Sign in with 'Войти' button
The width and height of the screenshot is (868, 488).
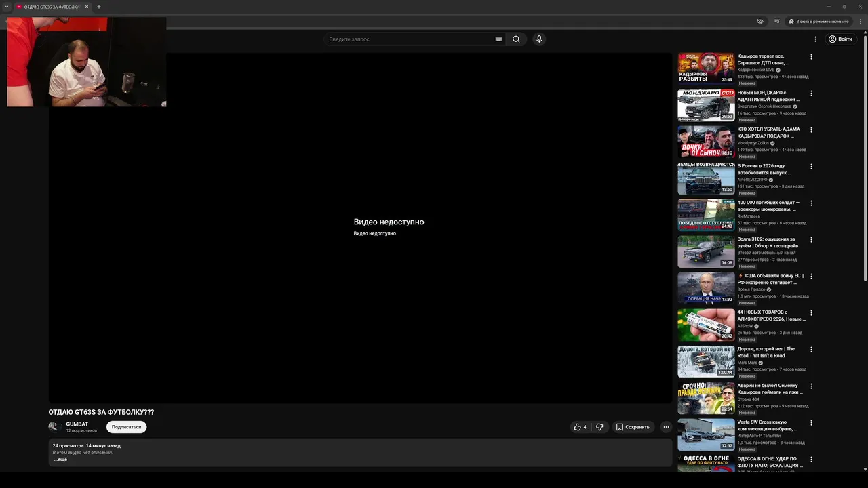pos(840,39)
